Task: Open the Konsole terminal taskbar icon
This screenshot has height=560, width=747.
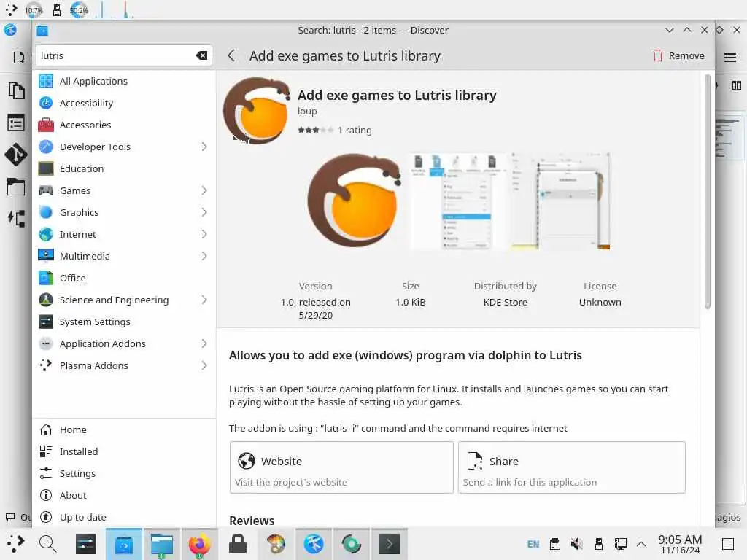Action: [390, 544]
